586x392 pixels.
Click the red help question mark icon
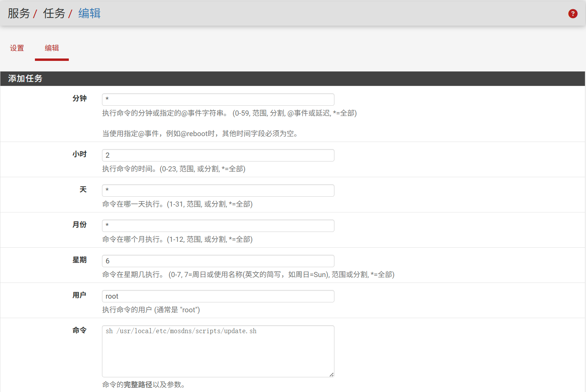(x=573, y=14)
